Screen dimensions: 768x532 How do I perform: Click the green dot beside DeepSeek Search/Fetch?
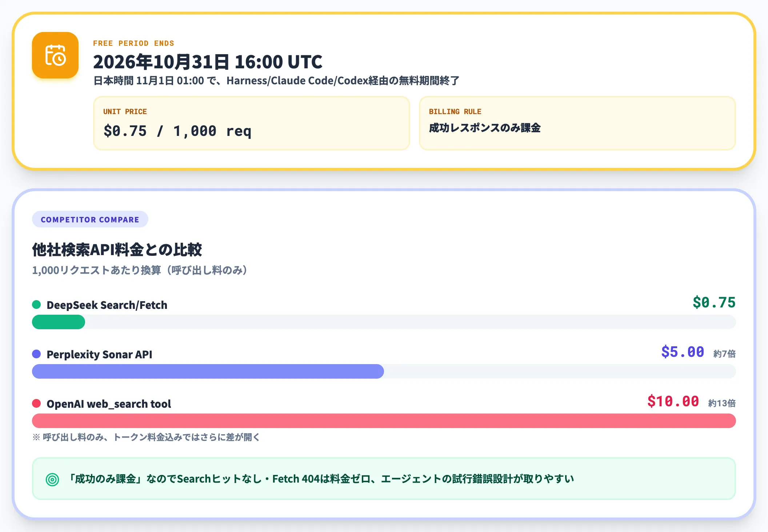pyautogui.click(x=36, y=305)
